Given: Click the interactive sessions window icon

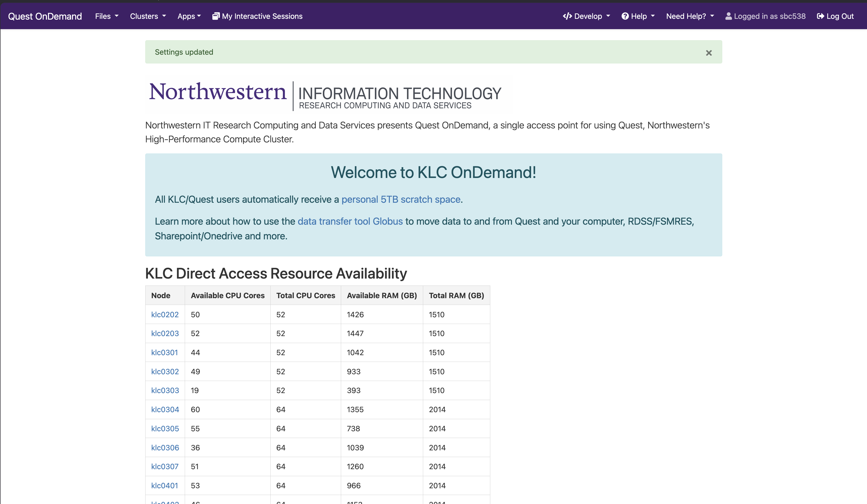Looking at the screenshot, I should tap(216, 16).
